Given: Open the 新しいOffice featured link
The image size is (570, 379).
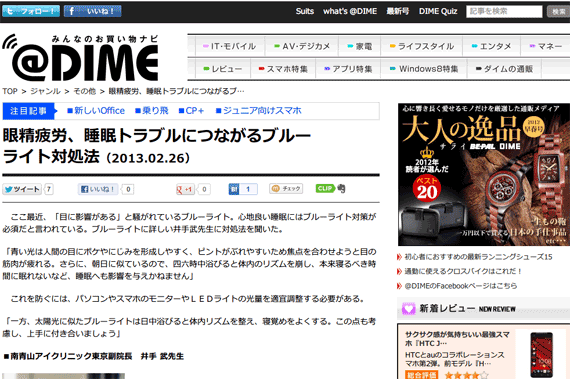Looking at the screenshot, I should coord(96,111).
